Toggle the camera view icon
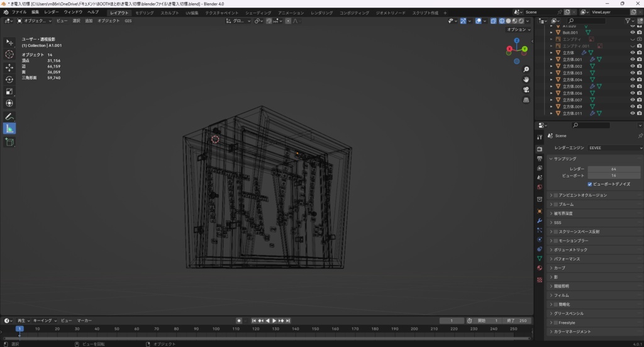This screenshot has height=347, width=644. [x=526, y=89]
